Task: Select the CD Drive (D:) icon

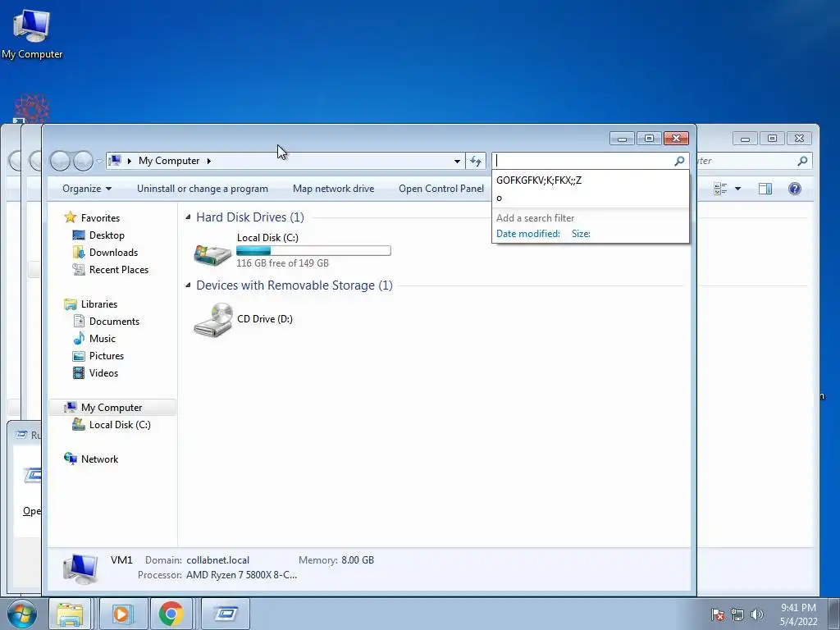Action: click(212, 320)
